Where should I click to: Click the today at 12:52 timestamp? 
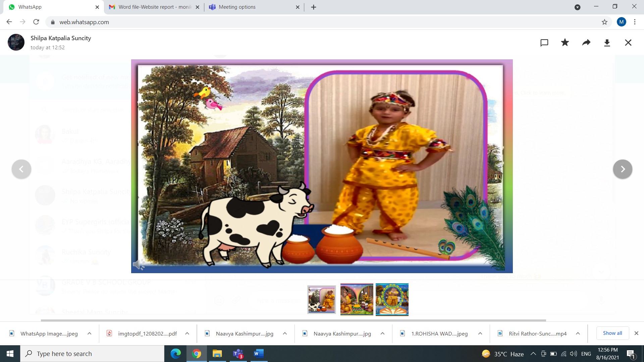coord(48,47)
